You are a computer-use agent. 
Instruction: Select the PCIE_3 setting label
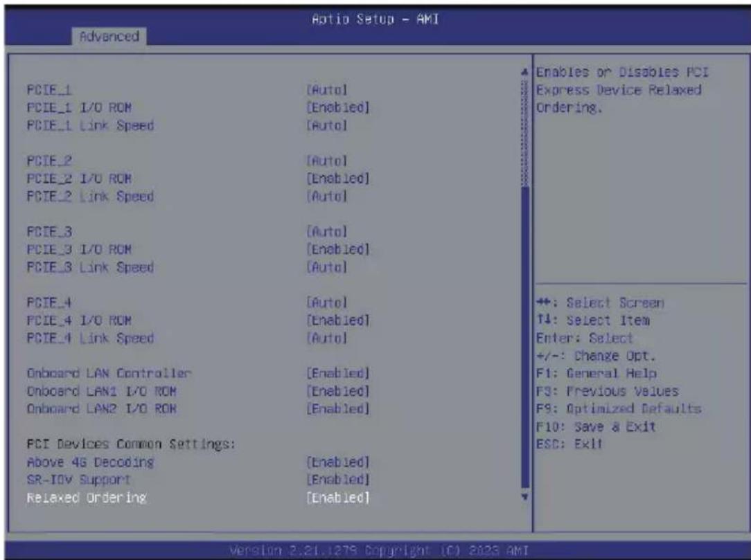[49, 232]
